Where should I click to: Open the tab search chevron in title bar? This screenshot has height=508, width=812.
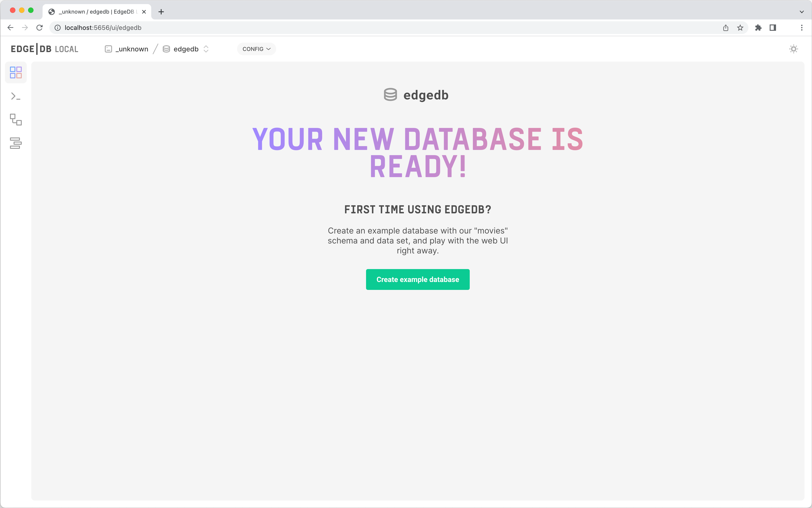click(x=802, y=12)
